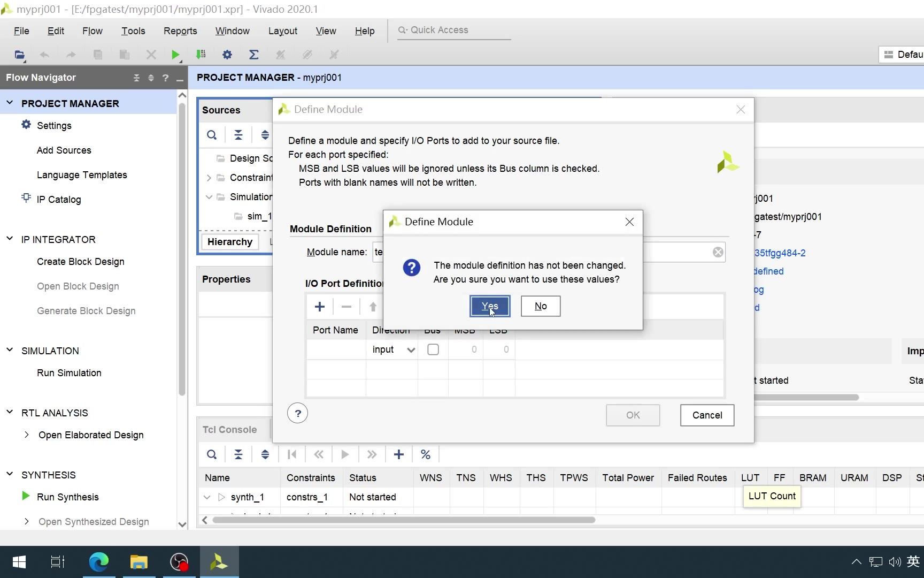Image resolution: width=924 pixels, height=578 pixels.
Task: Click Add Sources
Action: (64, 150)
